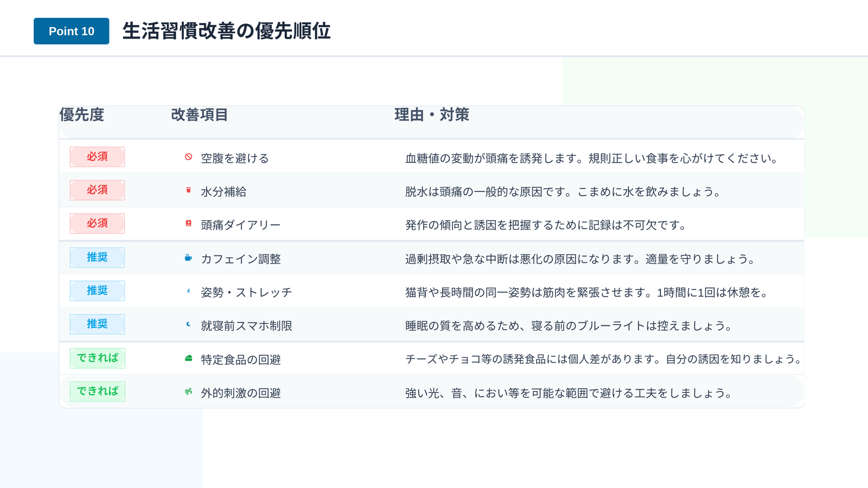Click the diary book icon beside 頭痛ダイアリー

[x=188, y=223]
